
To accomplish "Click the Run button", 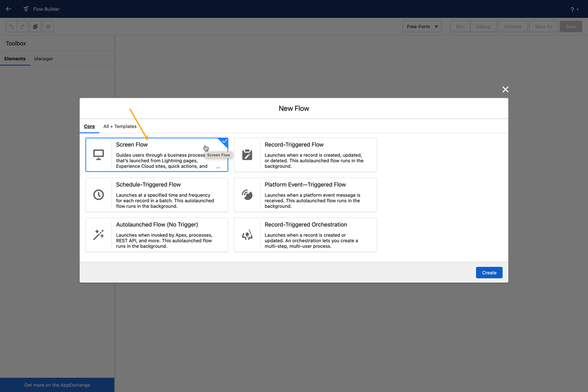I will [x=460, y=26].
